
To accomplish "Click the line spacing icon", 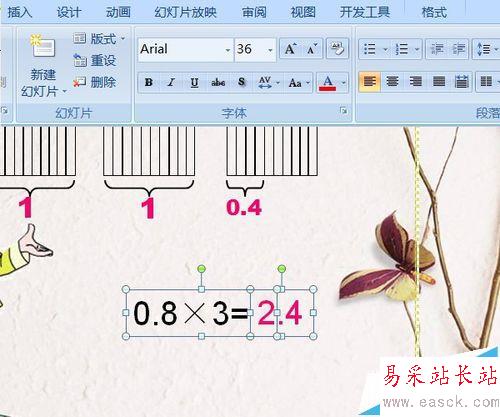I will pyautogui.click(x=484, y=49).
